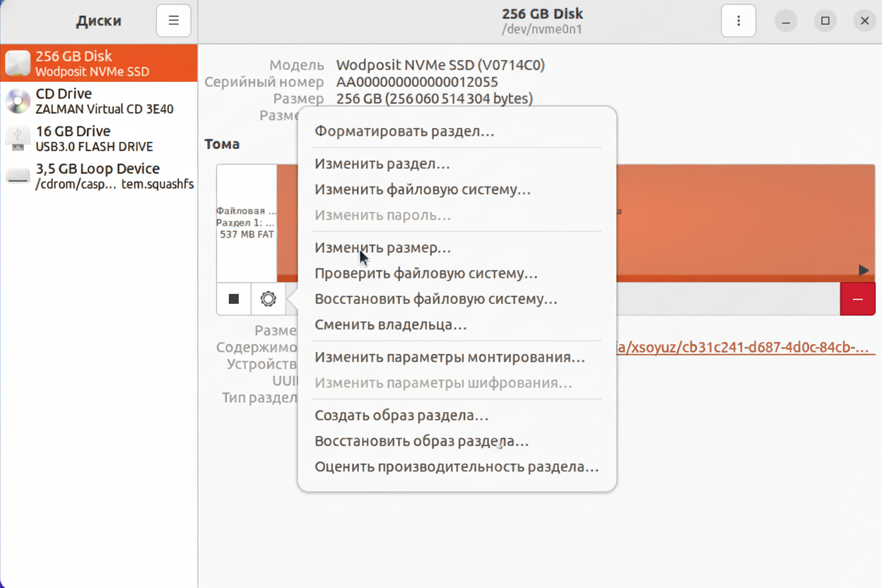
Task: Choose Создать образ раздела
Action: tap(401, 416)
